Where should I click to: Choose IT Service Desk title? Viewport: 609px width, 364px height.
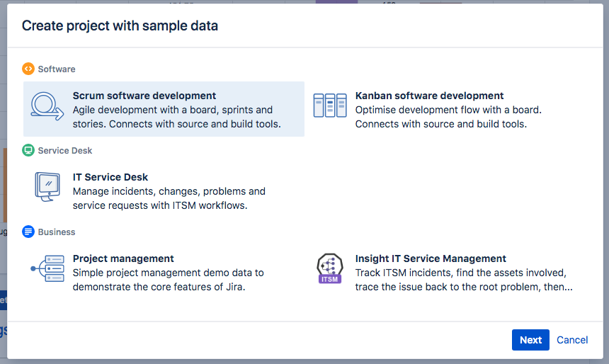tap(110, 177)
